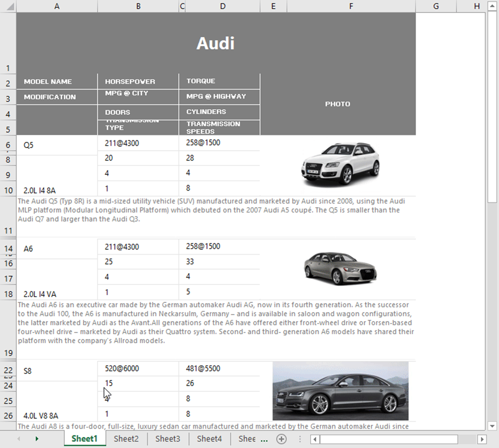The image size is (499, 448).
Task: Click the 'CYLINDERS' header cell
Action: [x=219, y=112]
